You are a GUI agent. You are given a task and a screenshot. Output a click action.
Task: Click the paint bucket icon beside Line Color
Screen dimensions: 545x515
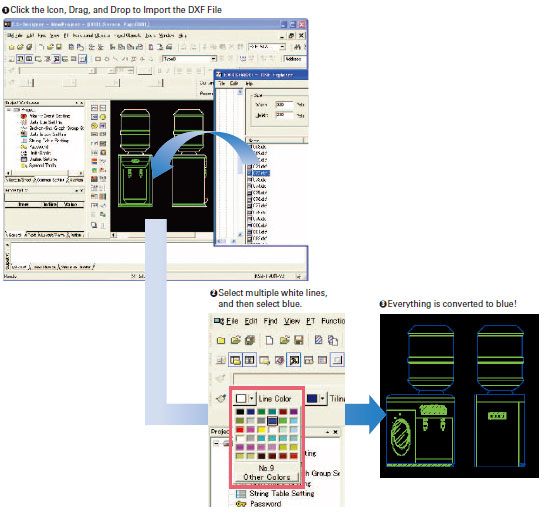tap(221, 398)
